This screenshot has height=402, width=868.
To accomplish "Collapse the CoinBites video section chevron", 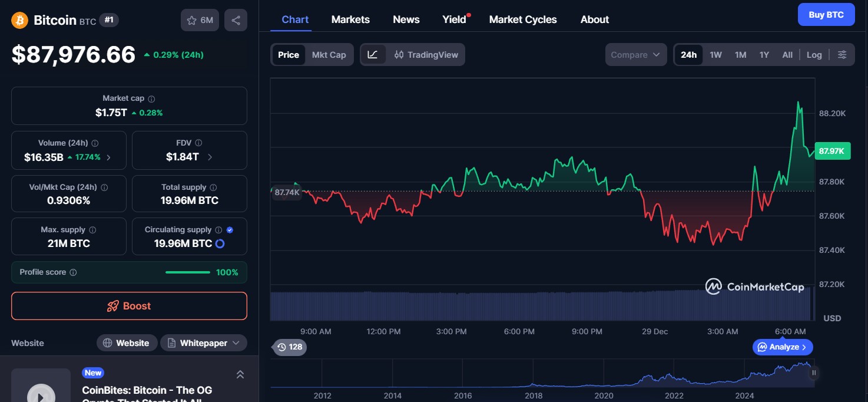I will tap(240, 374).
